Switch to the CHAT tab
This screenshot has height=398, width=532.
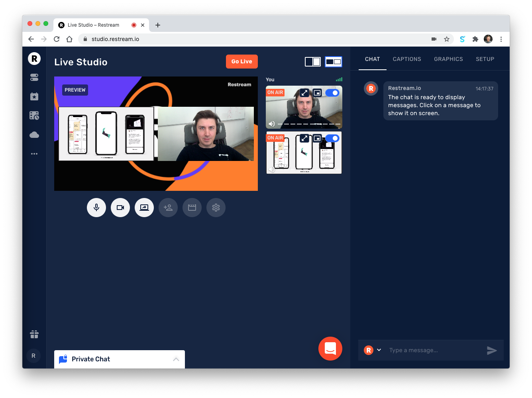tap(373, 59)
